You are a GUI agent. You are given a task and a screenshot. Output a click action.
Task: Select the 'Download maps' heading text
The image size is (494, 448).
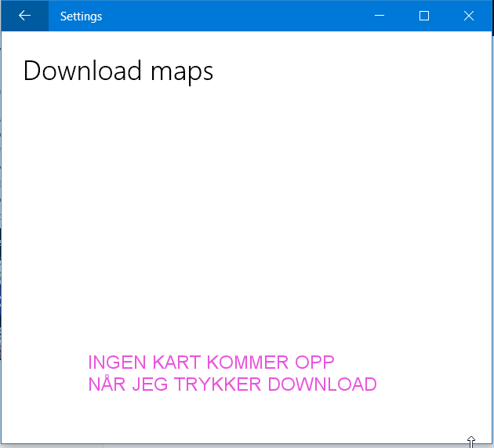tap(118, 71)
